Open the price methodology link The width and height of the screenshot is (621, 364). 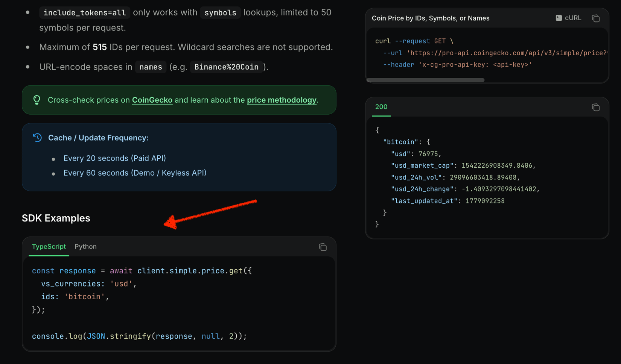click(x=282, y=100)
